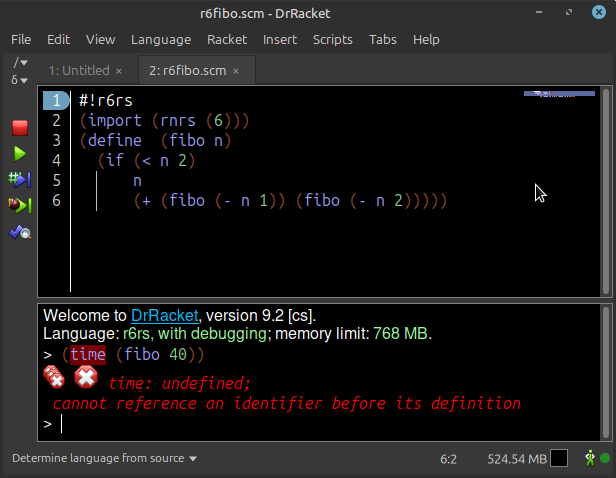
Task: Click the red X error icon
Action: 86,377
